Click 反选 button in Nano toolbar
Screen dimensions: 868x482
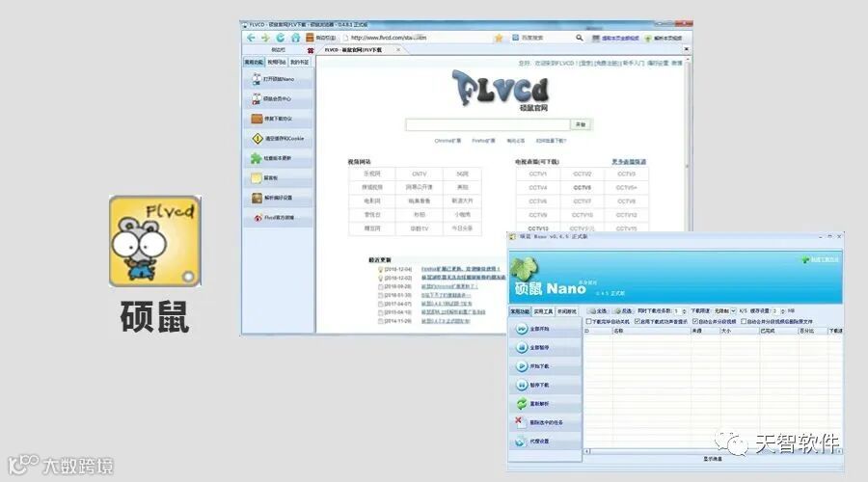coord(622,311)
